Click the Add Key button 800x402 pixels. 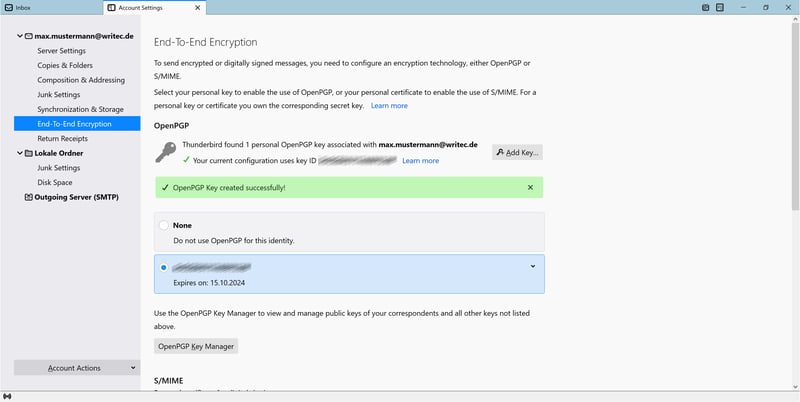517,152
